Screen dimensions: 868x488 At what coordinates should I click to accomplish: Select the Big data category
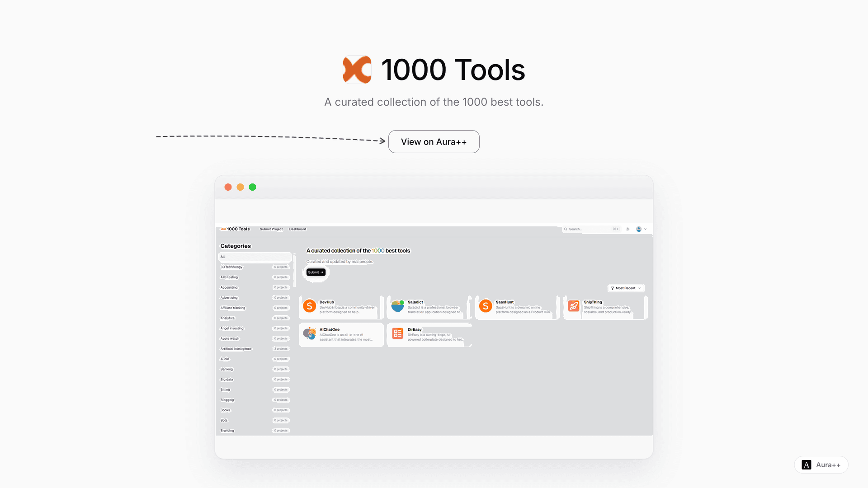pos(227,380)
